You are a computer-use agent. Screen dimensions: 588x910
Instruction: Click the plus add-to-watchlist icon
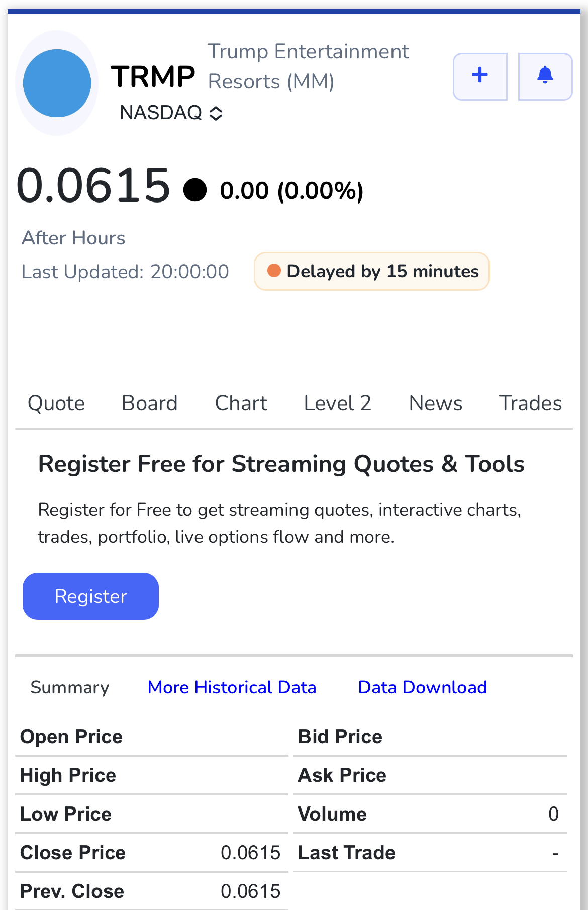coord(480,76)
